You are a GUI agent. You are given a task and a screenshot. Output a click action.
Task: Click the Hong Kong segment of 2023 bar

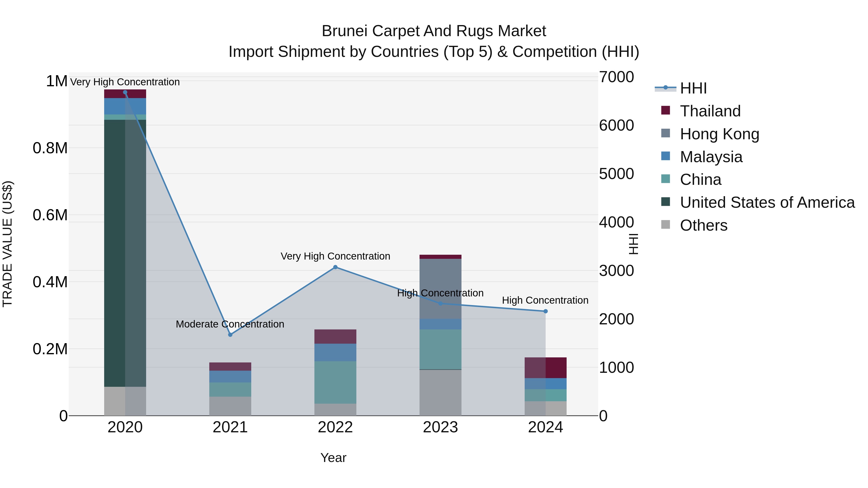click(x=441, y=289)
